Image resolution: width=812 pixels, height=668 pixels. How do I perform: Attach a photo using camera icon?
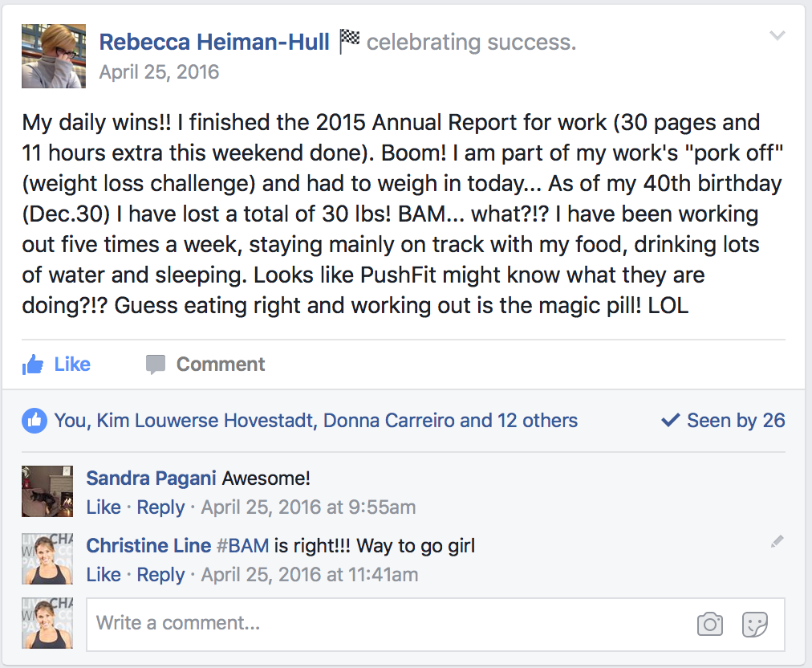click(709, 623)
